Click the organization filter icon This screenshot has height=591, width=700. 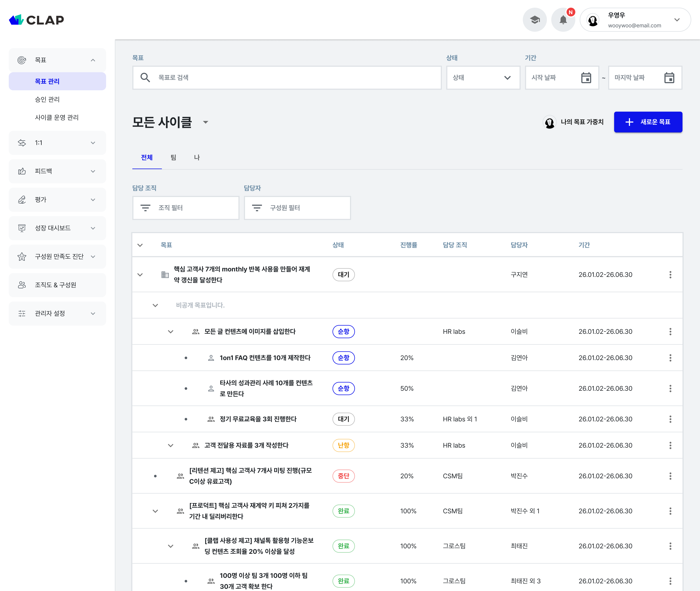145,208
